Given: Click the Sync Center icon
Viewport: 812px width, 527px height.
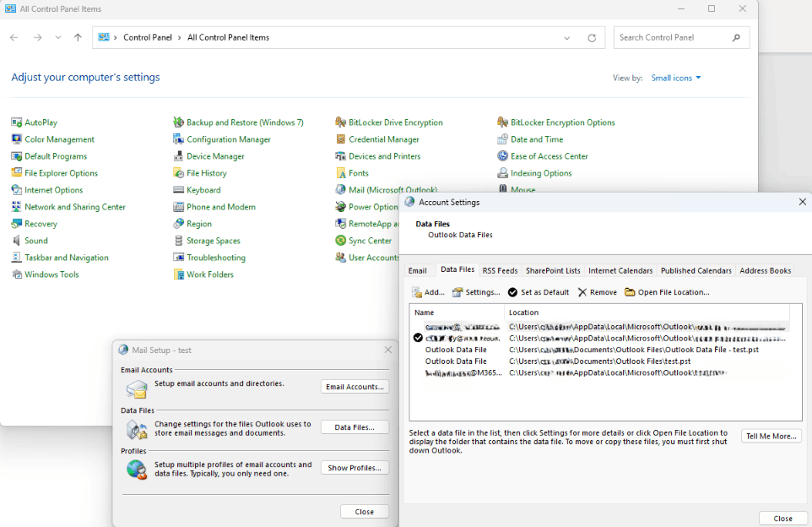Looking at the screenshot, I should coord(341,241).
